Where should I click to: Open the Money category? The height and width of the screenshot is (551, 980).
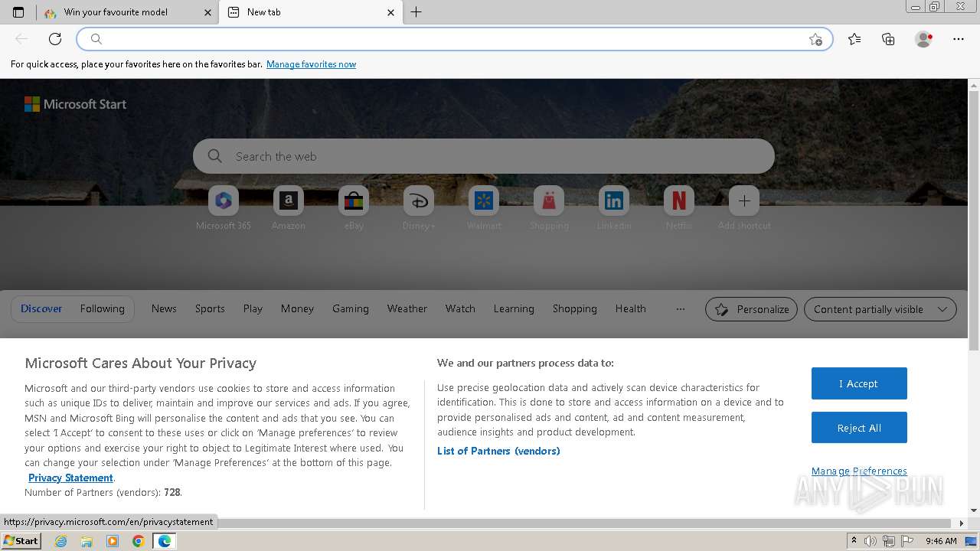coord(297,308)
